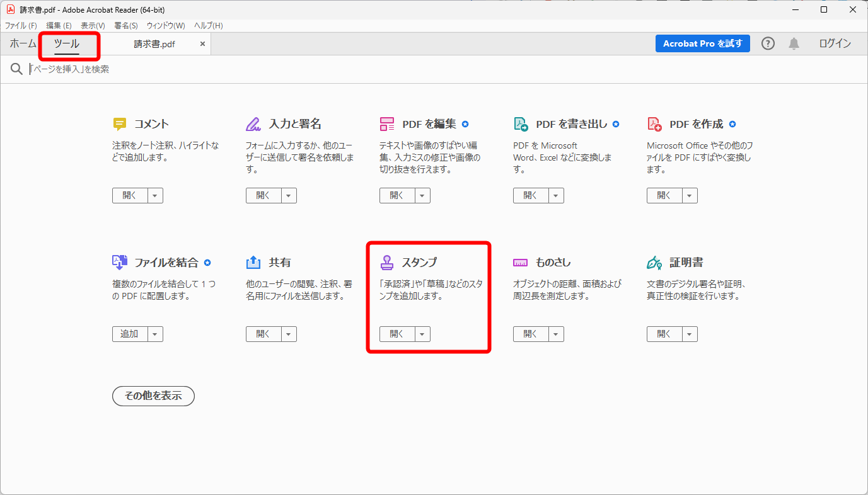Screen dimensions: 868x495
Task: Click the Adobe Acrobat title bar icon
Action: pos(11,9)
